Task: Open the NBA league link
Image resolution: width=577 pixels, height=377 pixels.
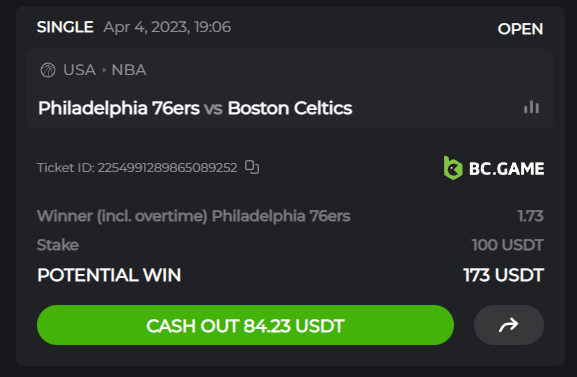Action: coord(129,70)
